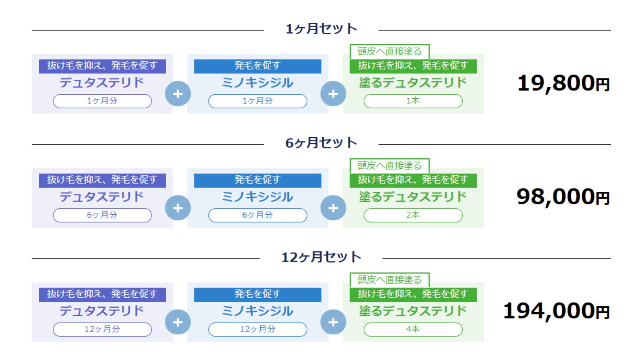
Task: Click the 1本 pill under 塗るデュタステリド
Action: coord(413,101)
